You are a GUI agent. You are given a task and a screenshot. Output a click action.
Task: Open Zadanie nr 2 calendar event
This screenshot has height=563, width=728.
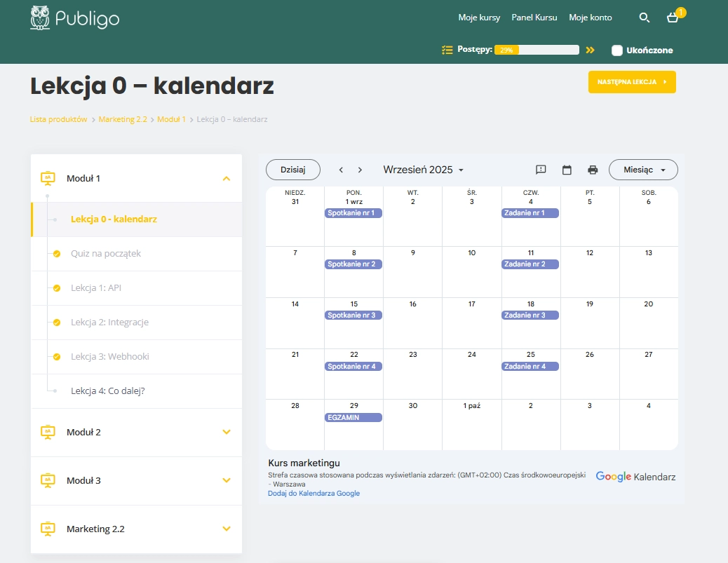coord(530,264)
